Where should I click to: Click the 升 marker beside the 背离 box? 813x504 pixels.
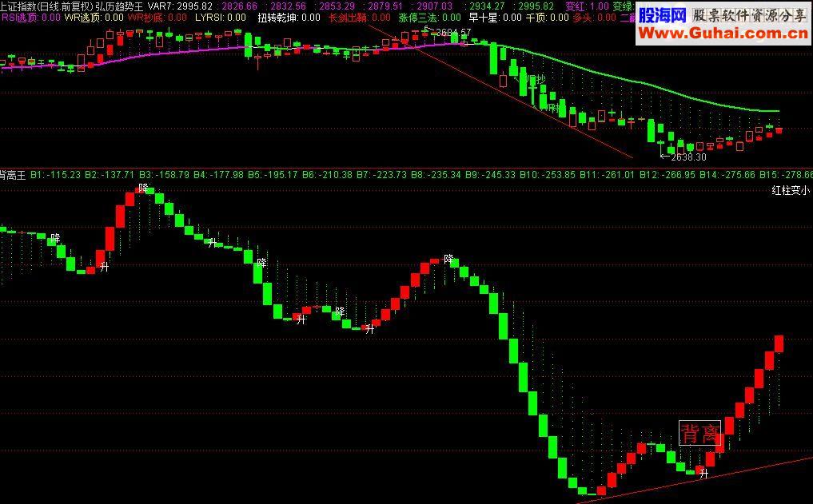tap(703, 473)
